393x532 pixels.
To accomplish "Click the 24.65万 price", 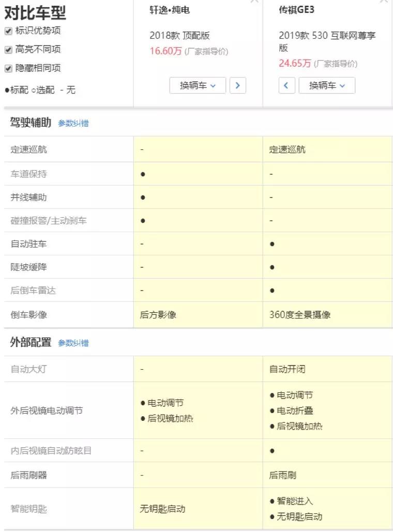I will pos(295,64).
